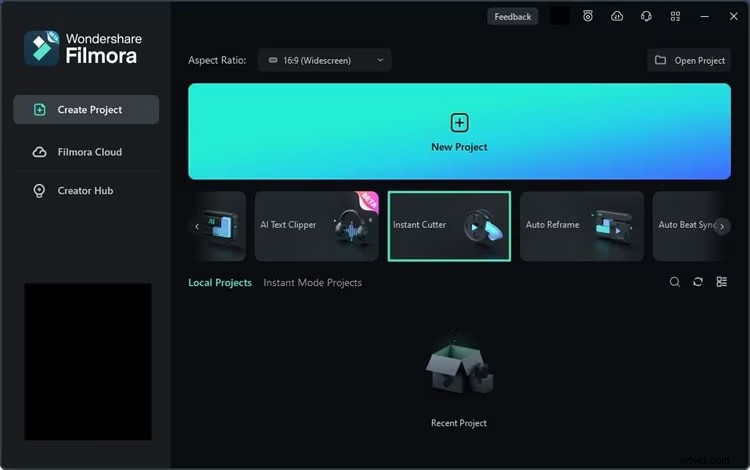Open the cloud download icon in title bar
This screenshot has width=750, height=470.
point(617,16)
